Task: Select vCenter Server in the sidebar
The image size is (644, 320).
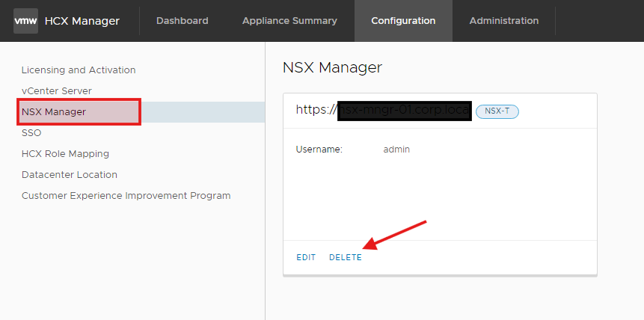Action: click(x=57, y=91)
